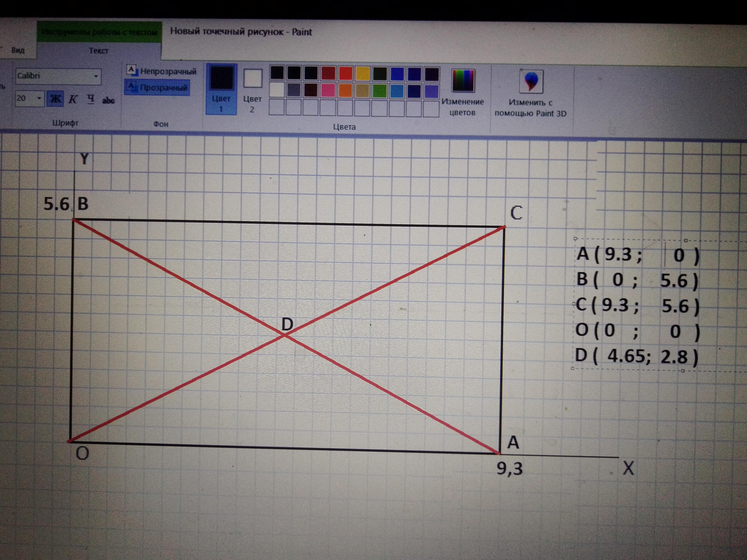Switch to the Вид tab
The height and width of the screenshot is (560, 747).
point(18,50)
